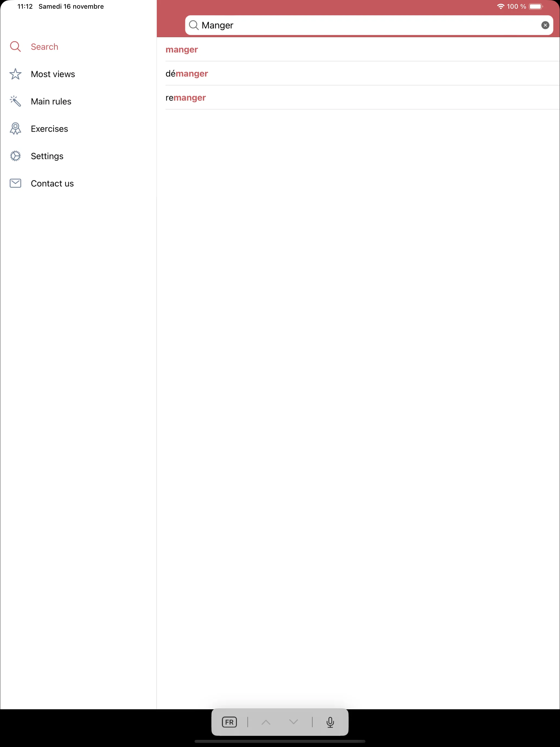Toggle Search menu item active state
Viewport: 560px width, 747px height.
coord(44,46)
